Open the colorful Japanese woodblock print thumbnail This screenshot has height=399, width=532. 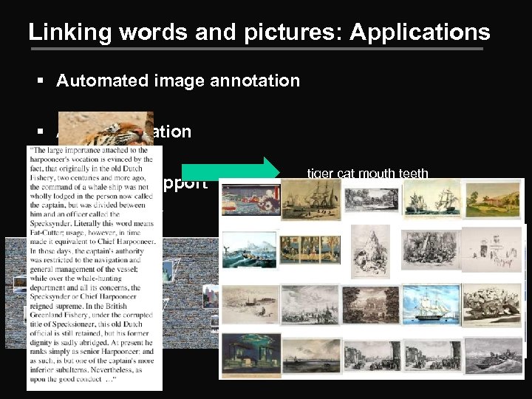tap(251, 199)
